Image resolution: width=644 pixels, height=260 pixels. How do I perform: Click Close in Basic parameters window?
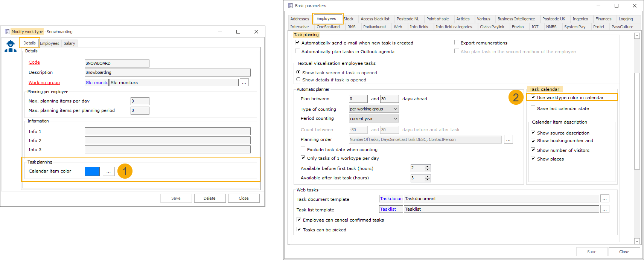(624, 252)
